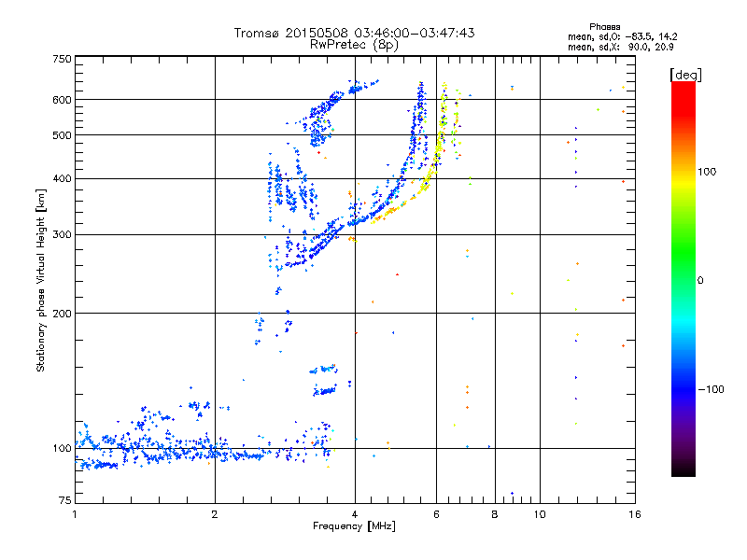Click the y-axis '600' tick label

tap(62, 100)
